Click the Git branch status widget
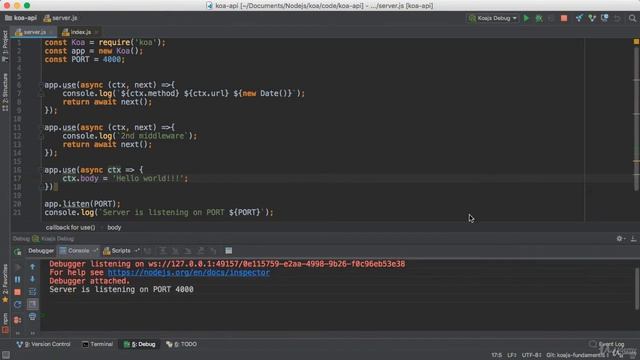The image size is (640, 360). (578, 355)
